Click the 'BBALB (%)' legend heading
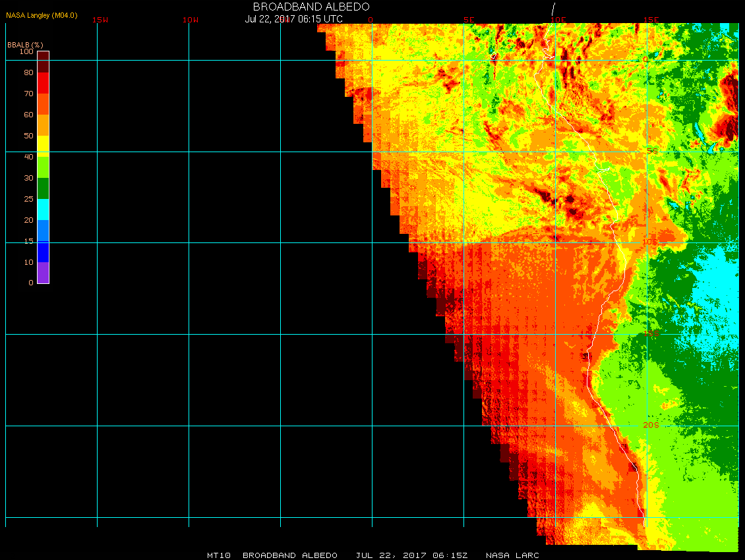 25,44
